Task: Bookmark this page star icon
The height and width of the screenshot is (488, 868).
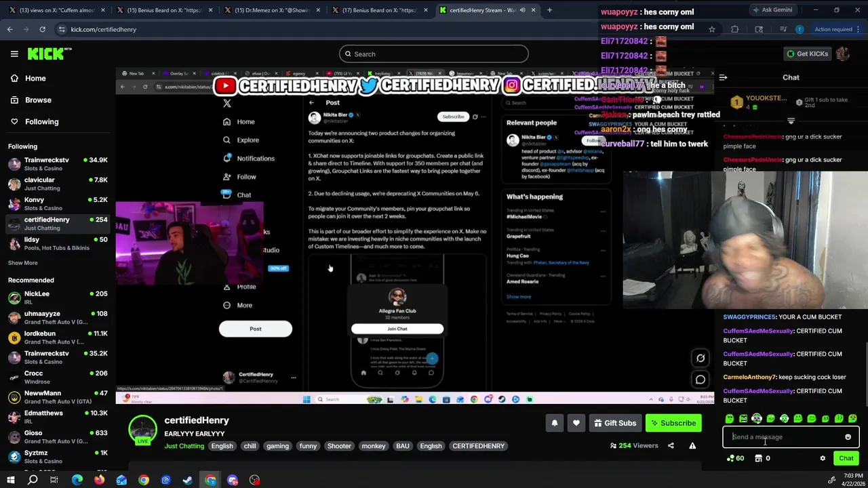Action: 711,29
